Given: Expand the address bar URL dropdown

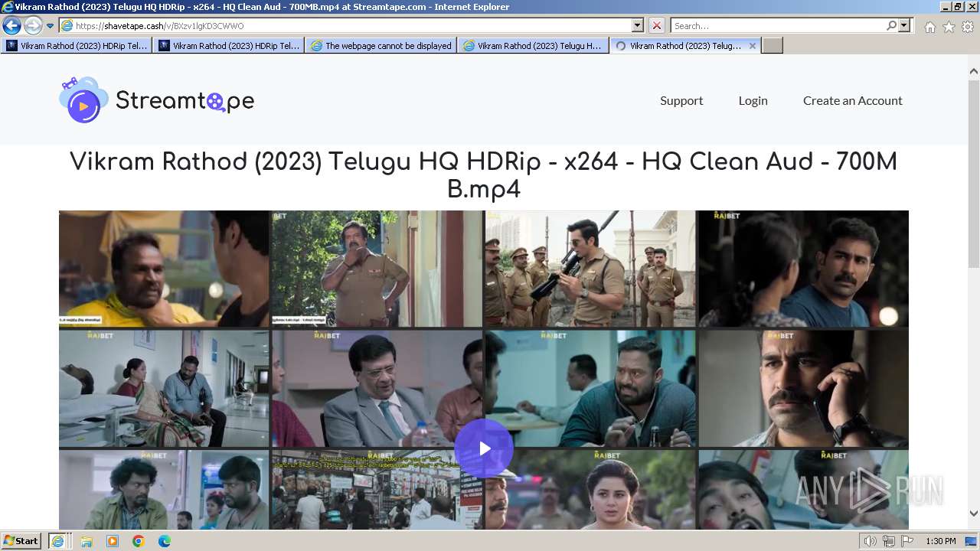Looking at the screenshot, I should tap(638, 25).
